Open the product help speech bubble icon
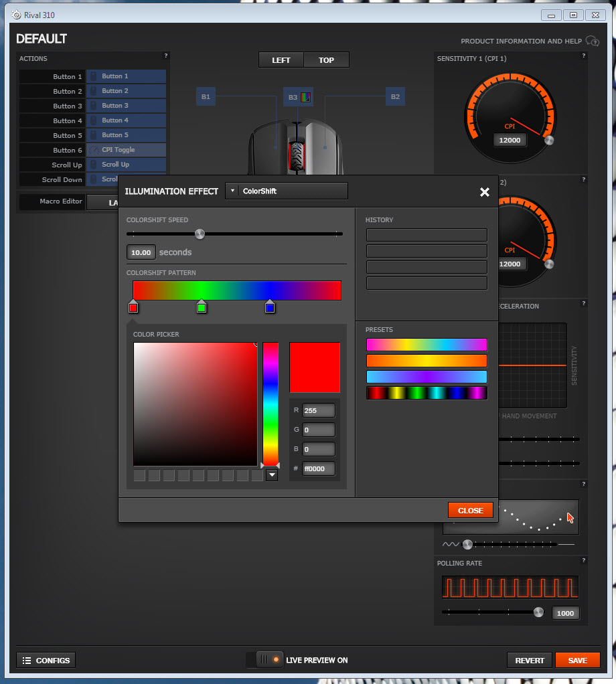 [592, 41]
